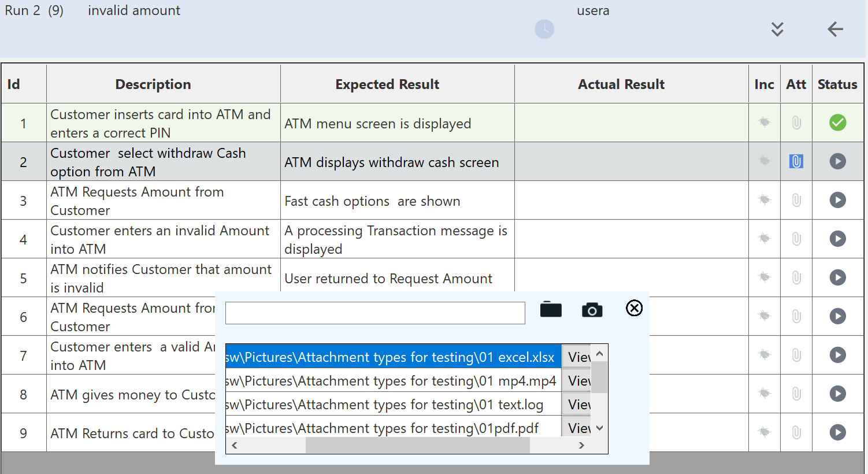Expand all steps with double chevron icon
Viewport: 868px width, 474px height.
777,29
